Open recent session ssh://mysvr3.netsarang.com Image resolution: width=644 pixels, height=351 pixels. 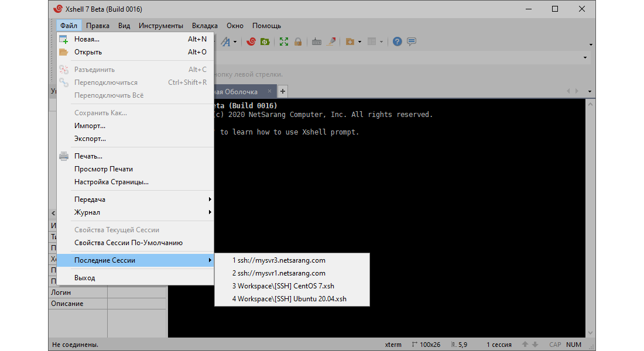[x=292, y=260]
